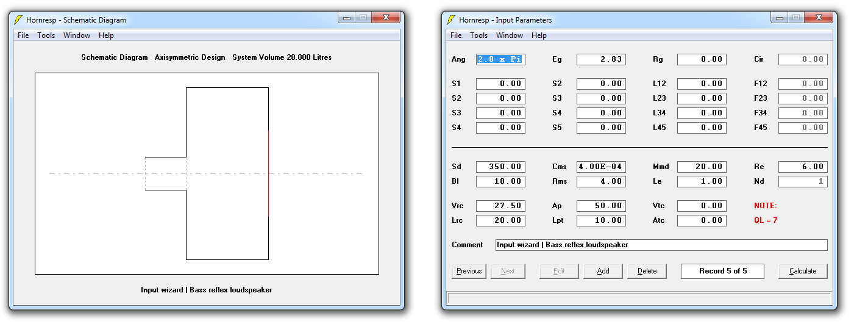The image size is (868, 329).
Task: Click the Sd field with 350.00
Action: [500, 167]
